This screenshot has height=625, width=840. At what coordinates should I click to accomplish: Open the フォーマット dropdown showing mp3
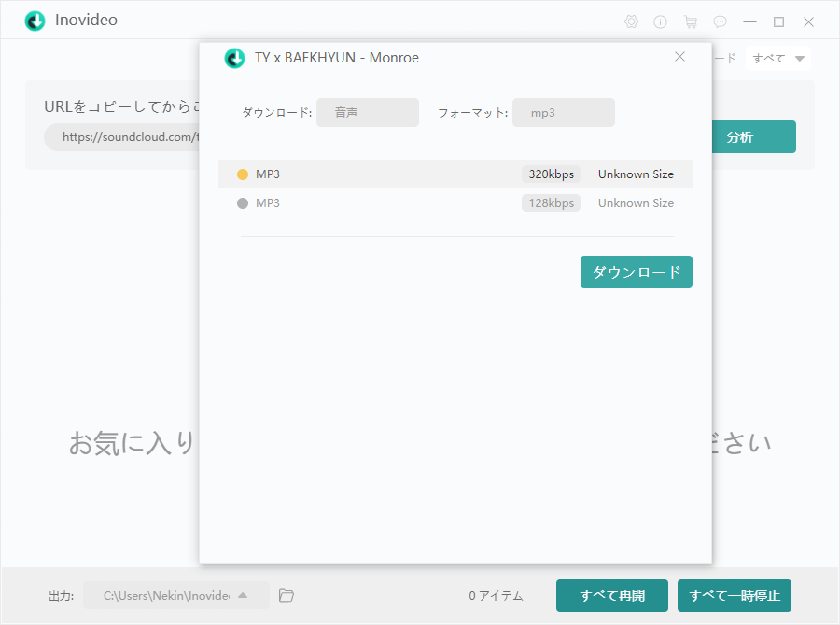[564, 113]
